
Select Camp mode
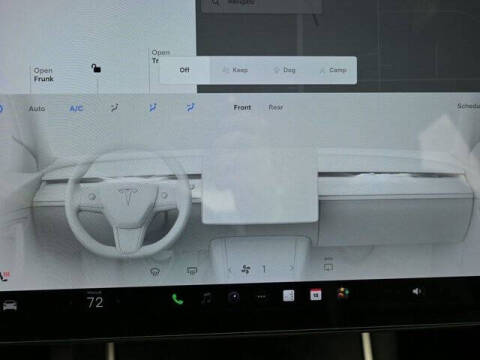click(x=333, y=70)
